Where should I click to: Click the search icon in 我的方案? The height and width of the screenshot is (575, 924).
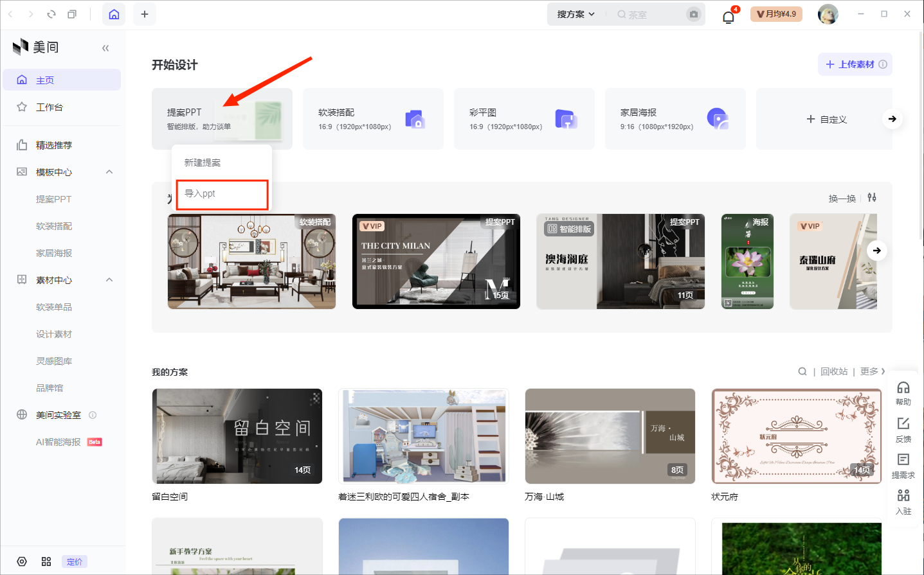(x=802, y=371)
